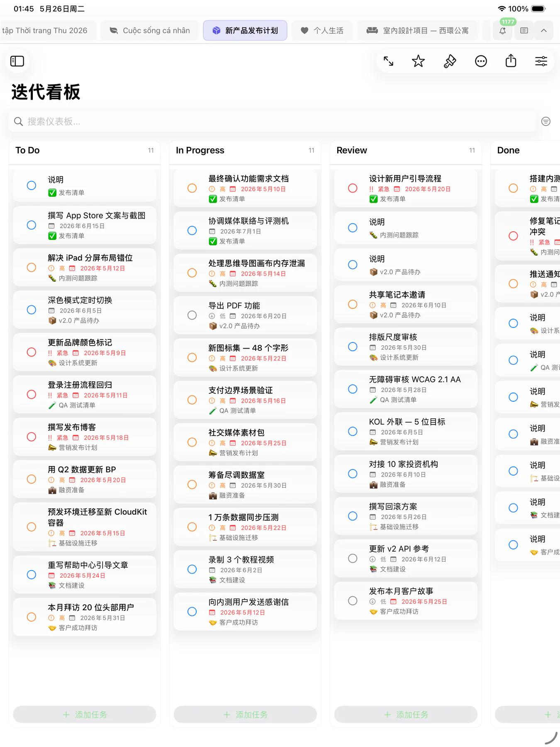Open the view settings sliders icon
The width and height of the screenshot is (560, 747).
pyautogui.click(x=541, y=61)
